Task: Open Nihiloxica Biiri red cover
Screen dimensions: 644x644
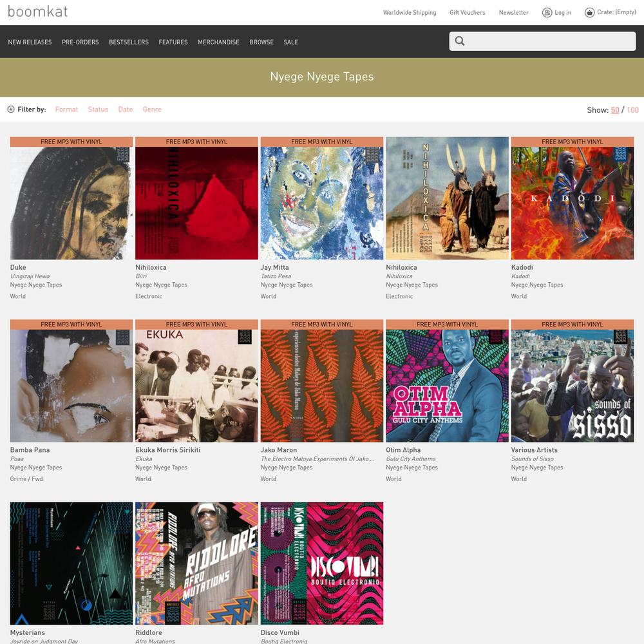Action: pyautogui.click(x=196, y=198)
